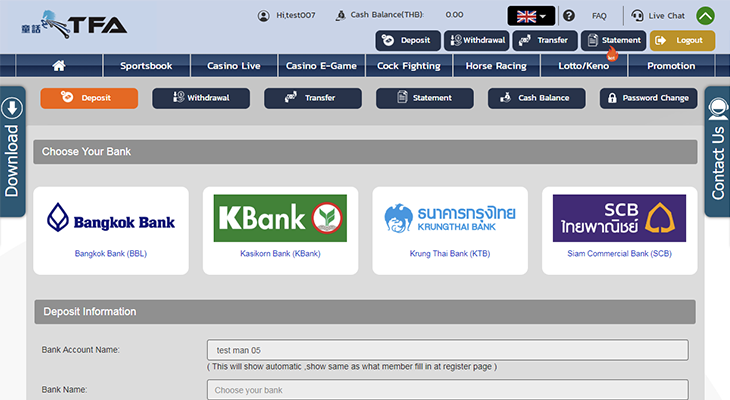730x400 pixels.
Task: Open the Sportsbook menu
Action: pyautogui.click(x=146, y=66)
